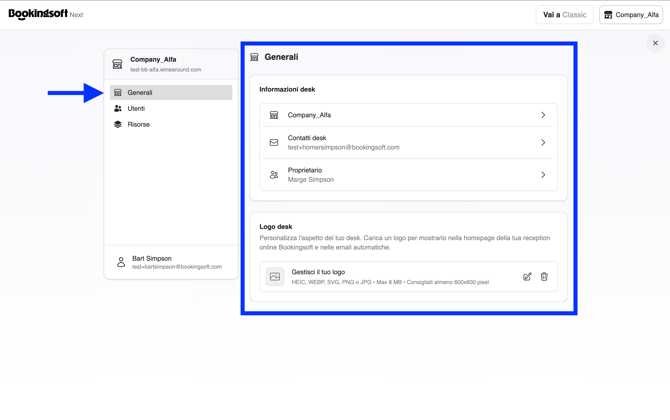Viewport: 670px width, 420px height.
Task: Open the Company_Alfa desk switcher button
Action: coord(631,15)
